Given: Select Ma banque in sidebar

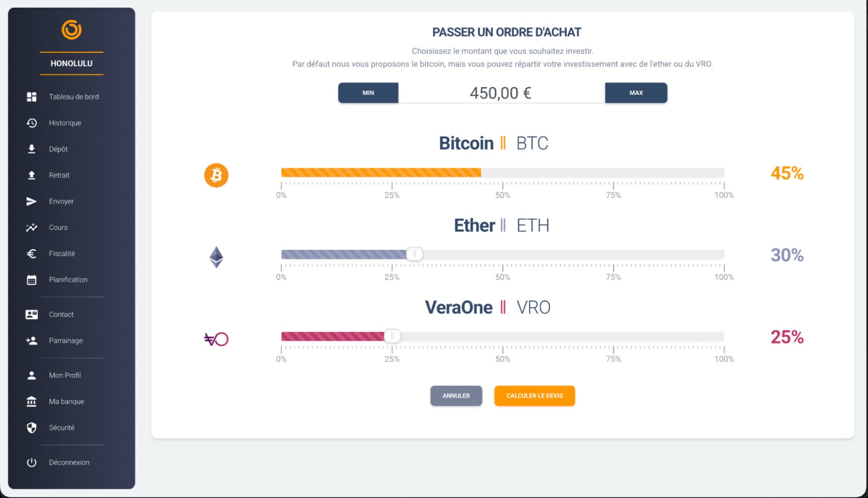Looking at the screenshot, I should [66, 402].
